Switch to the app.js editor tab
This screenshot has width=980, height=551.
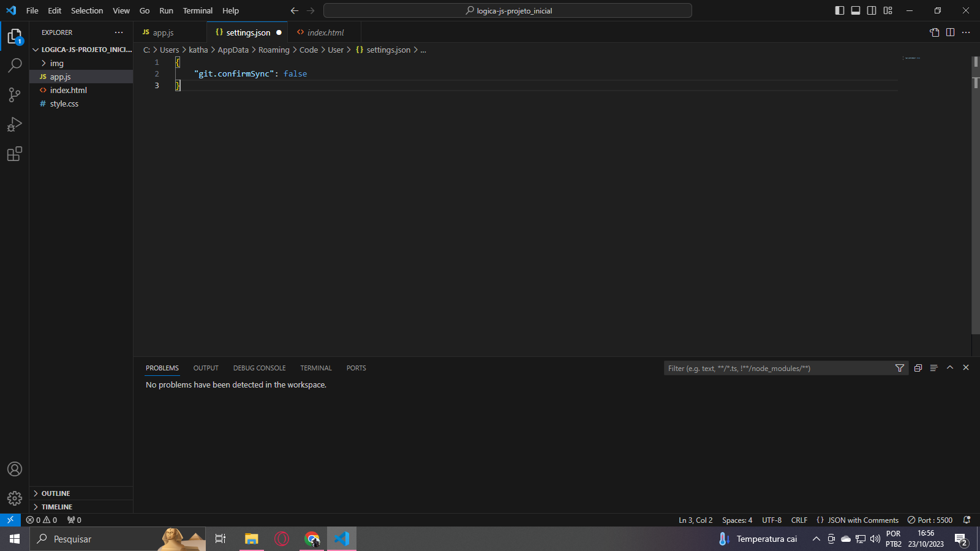[170, 32]
